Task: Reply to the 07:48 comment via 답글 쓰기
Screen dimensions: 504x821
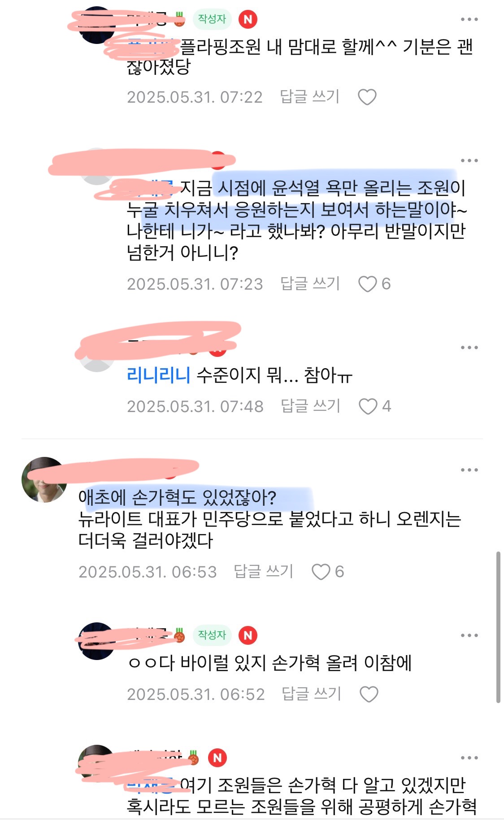Action: coord(310,406)
